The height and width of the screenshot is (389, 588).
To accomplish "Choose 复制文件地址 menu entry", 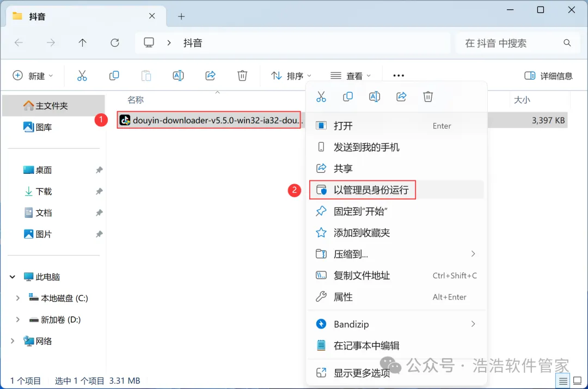I will coord(396,275).
